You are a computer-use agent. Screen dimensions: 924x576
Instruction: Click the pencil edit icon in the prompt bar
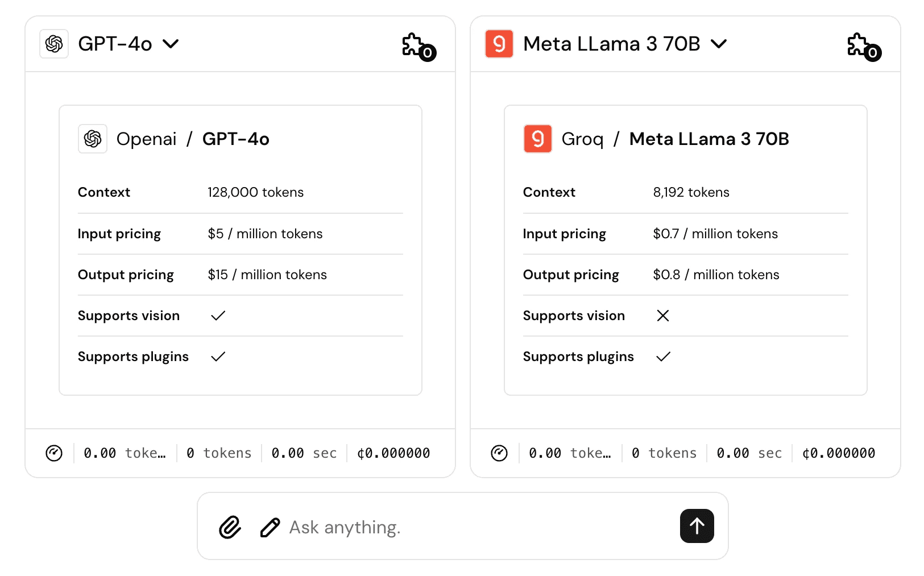click(270, 527)
